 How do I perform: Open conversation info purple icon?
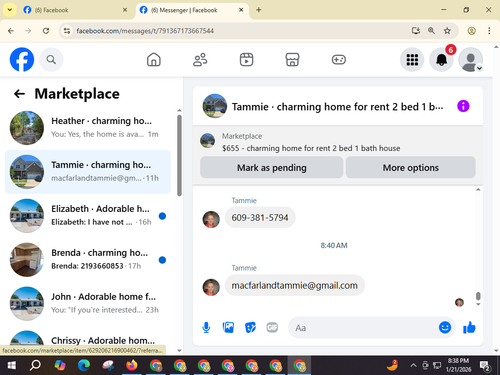463,106
